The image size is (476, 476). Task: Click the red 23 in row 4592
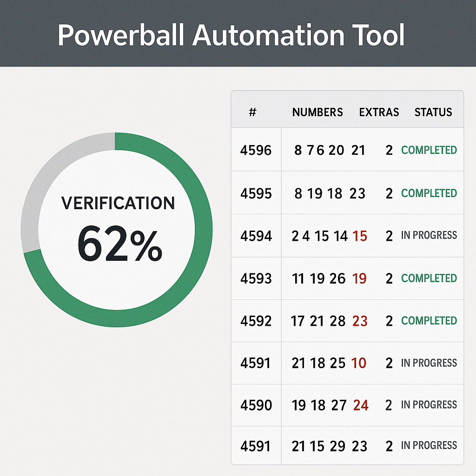[360, 321]
